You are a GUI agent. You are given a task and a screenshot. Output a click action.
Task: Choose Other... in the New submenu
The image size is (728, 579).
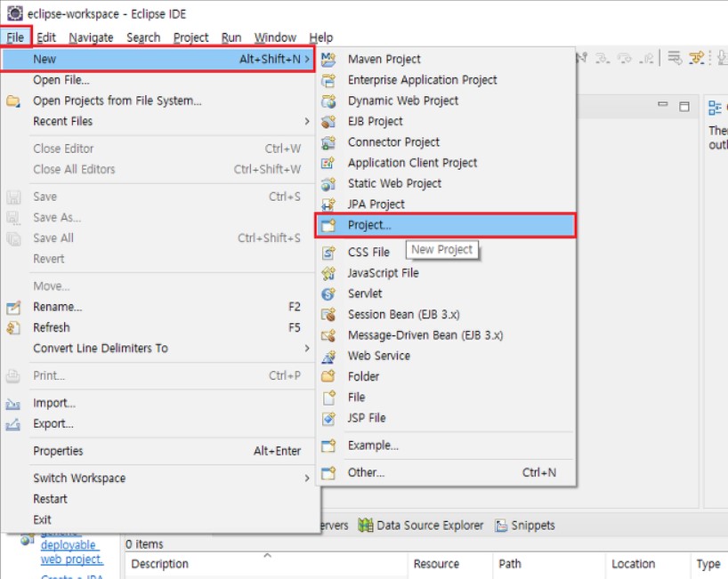coord(446,472)
